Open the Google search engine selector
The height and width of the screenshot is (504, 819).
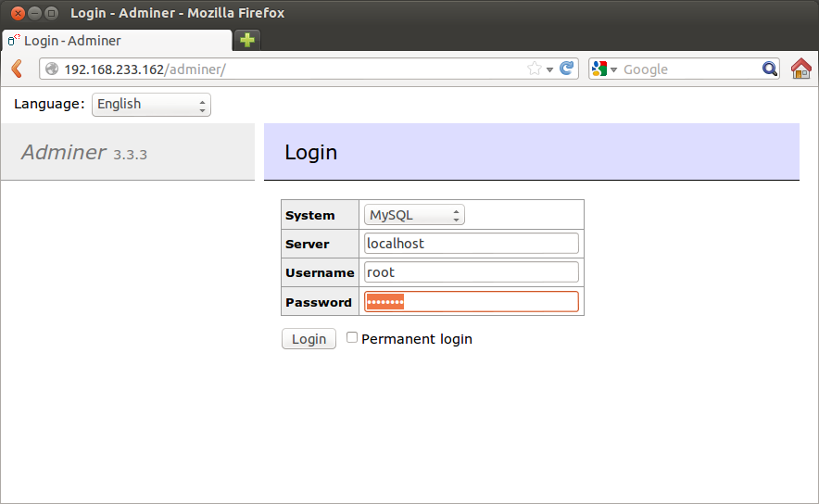pos(604,69)
